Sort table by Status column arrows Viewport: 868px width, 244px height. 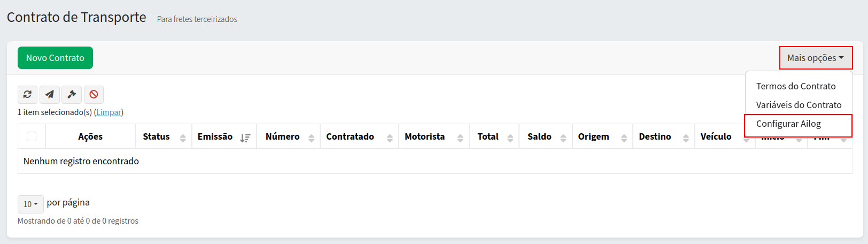coord(183,138)
